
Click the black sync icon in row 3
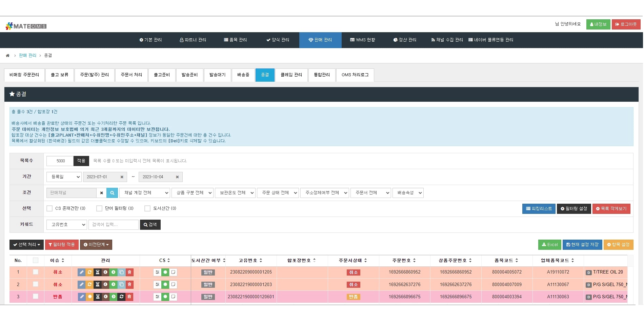tap(121, 297)
